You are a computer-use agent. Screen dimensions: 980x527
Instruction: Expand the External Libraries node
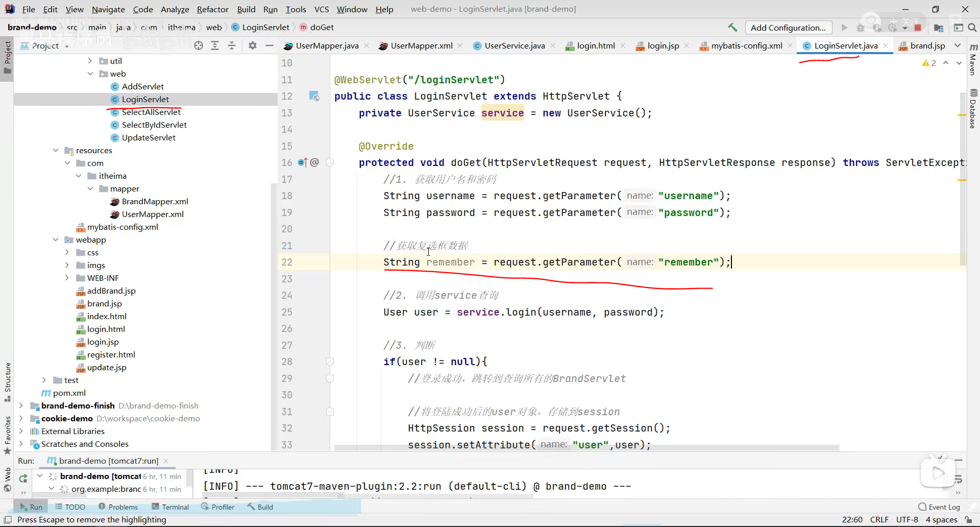click(21, 431)
